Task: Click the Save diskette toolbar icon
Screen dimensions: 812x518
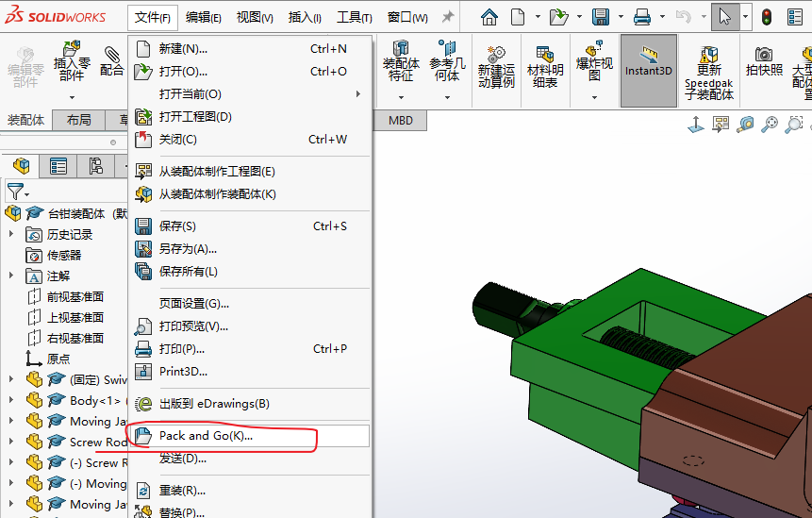Action: click(x=601, y=17)
